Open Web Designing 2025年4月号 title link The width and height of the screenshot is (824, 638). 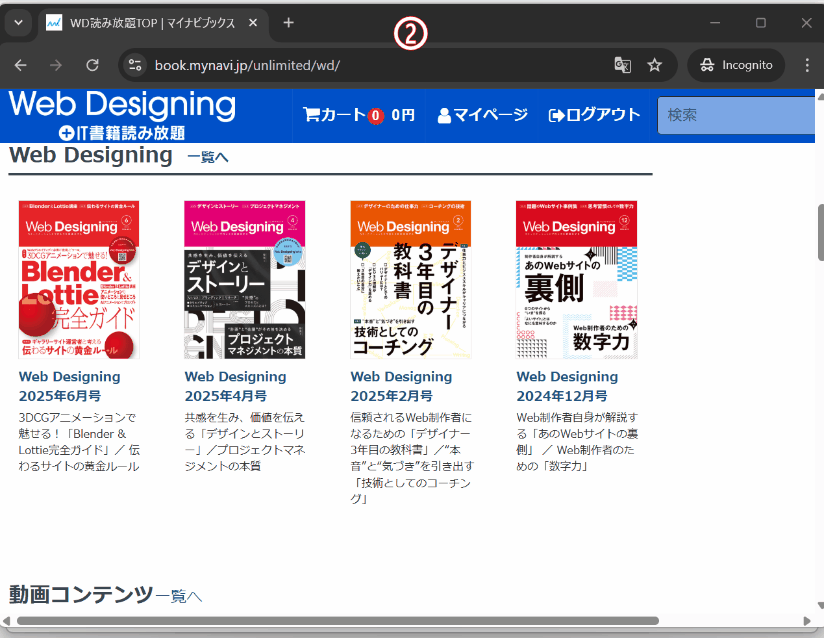[x=235, y=386]
